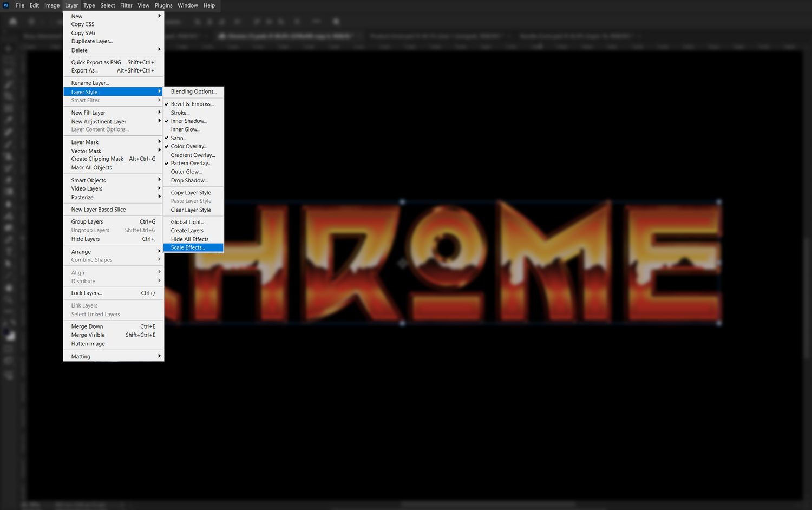Image resolution: width=812 pixels, height=510 pixels.
Task: Expand the New layer submenu
Action: click(114, 16)
